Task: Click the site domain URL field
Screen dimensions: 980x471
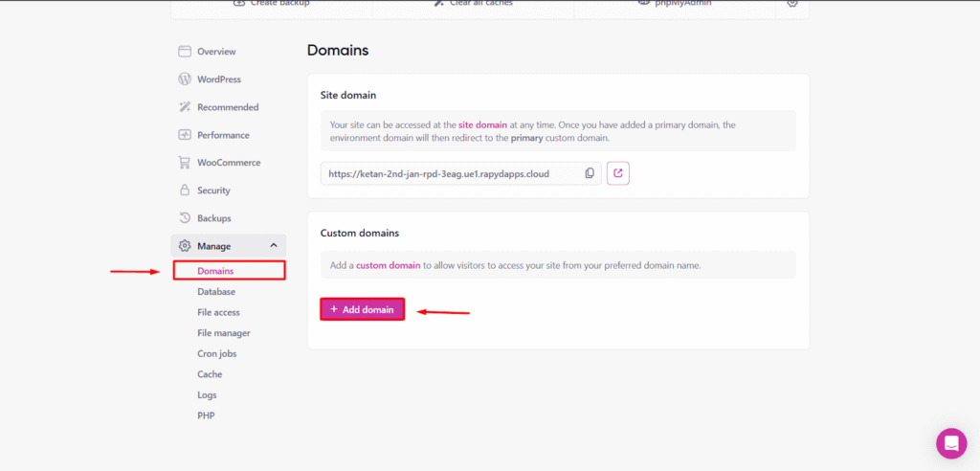Action: point(450,173)
